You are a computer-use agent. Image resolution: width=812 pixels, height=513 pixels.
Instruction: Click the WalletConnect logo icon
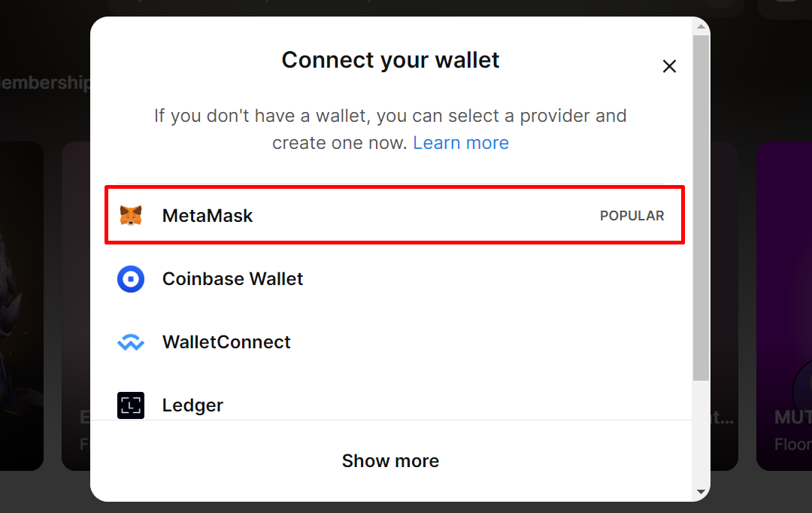(x=131, y=343)
